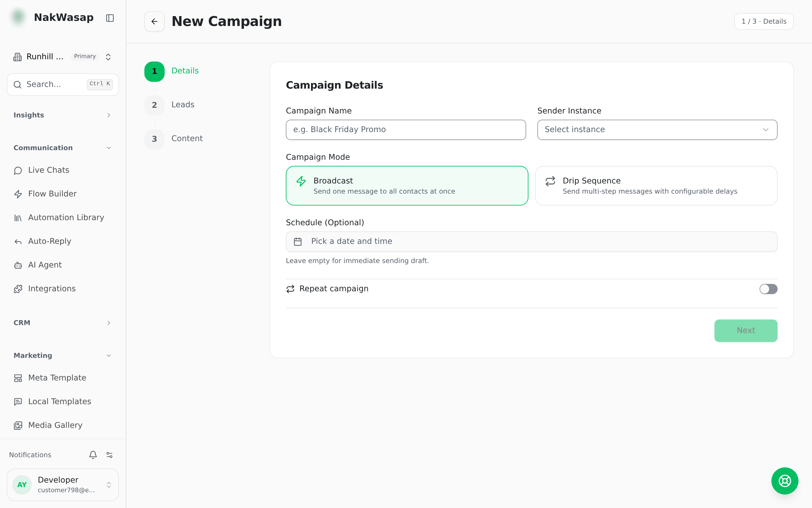Open Local Templates page
This screenshot has height=508, width=812.
point(62,402)
